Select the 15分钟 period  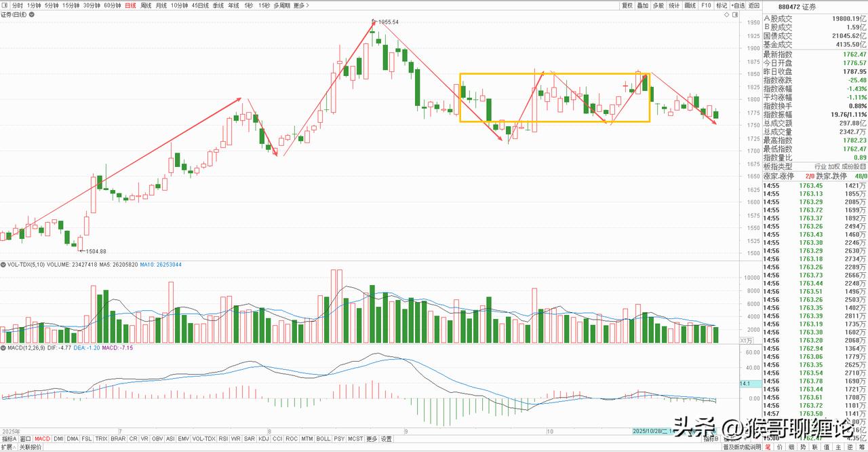(x=71, y=5)
